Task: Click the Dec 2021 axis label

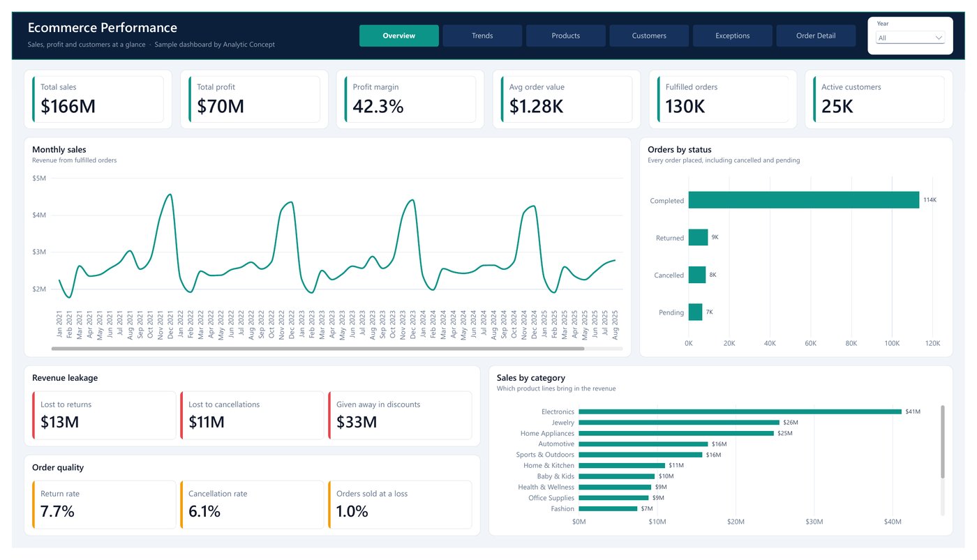Action: pos(171,325)
